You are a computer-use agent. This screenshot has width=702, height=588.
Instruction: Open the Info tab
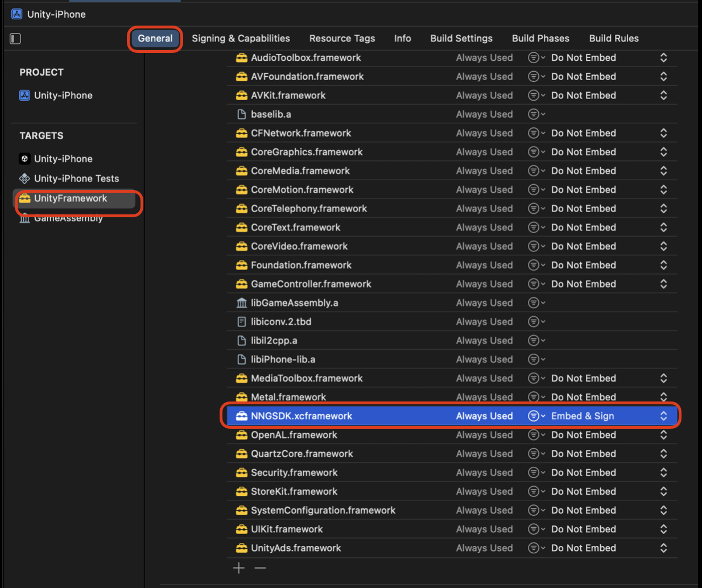pos(403,39)
